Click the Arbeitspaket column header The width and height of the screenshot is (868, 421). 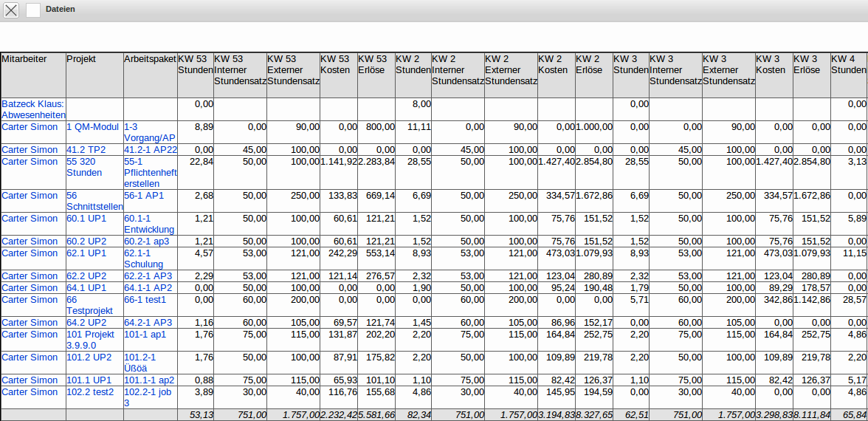point(151,59)
